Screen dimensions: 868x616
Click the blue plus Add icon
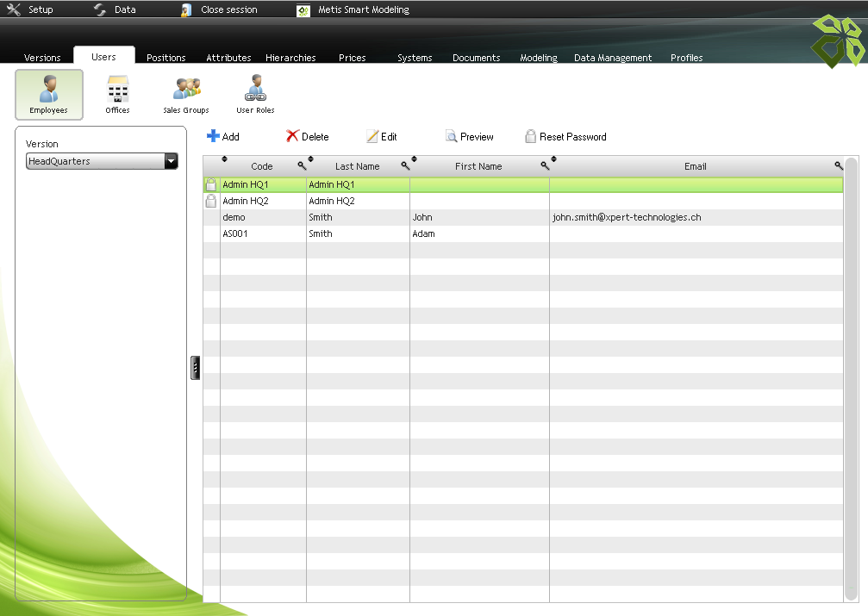click(x=214, y=136)
